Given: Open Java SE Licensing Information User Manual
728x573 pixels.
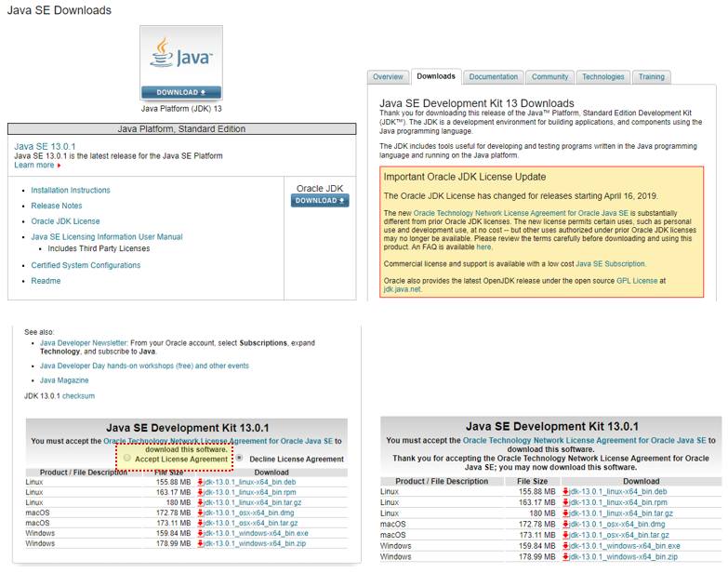Looking at the screenshot, I should point(107,237).
